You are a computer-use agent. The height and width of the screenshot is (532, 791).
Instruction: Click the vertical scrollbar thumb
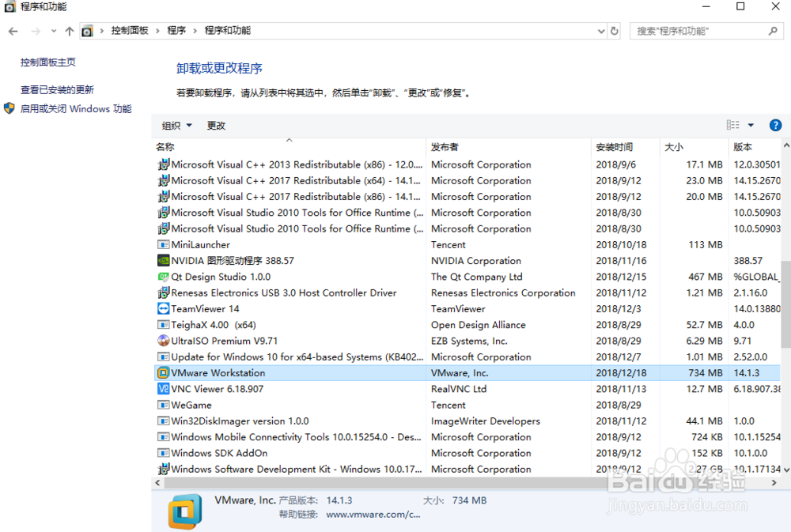[786, 304]
